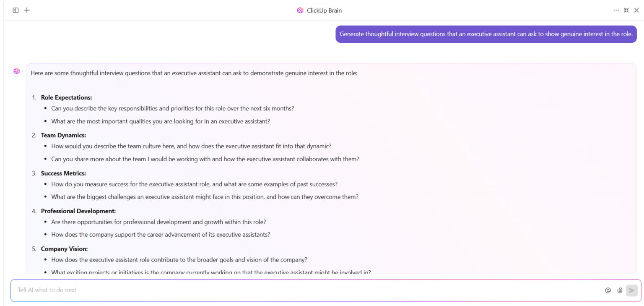644x306 pixels.
Task: Click the Role Expectations heading
Action: (66, 97)
